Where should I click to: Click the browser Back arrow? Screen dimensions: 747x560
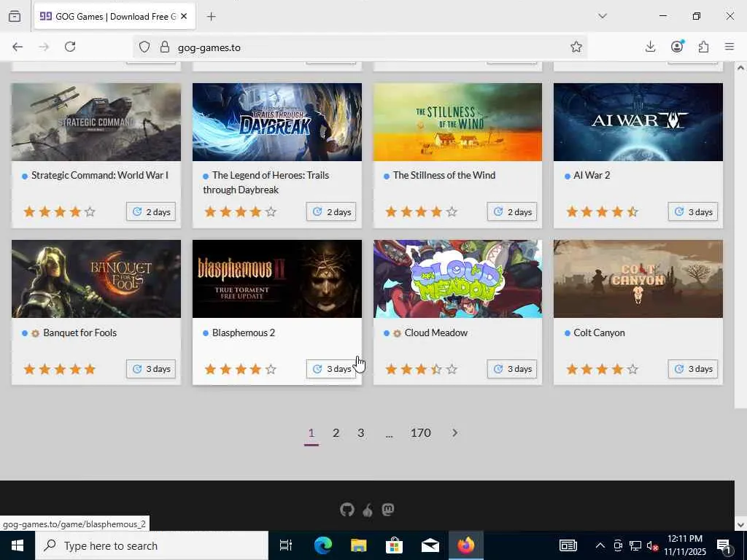[x=18, y=47]
